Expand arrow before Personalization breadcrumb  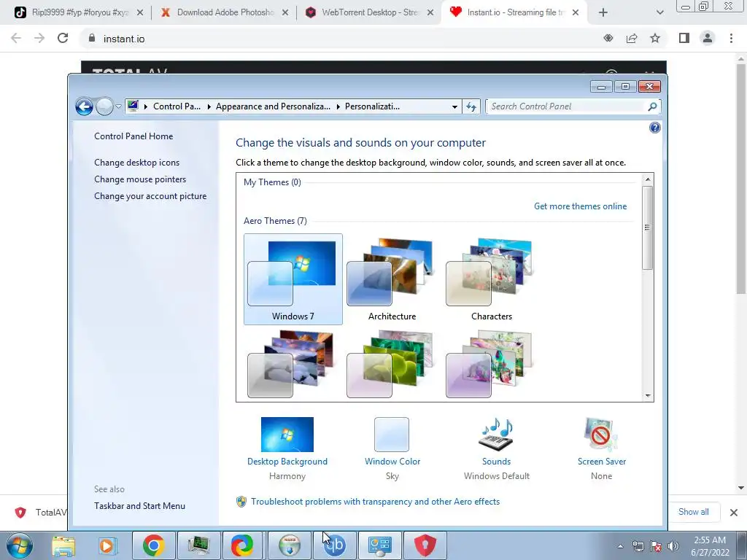click(338, 106)
